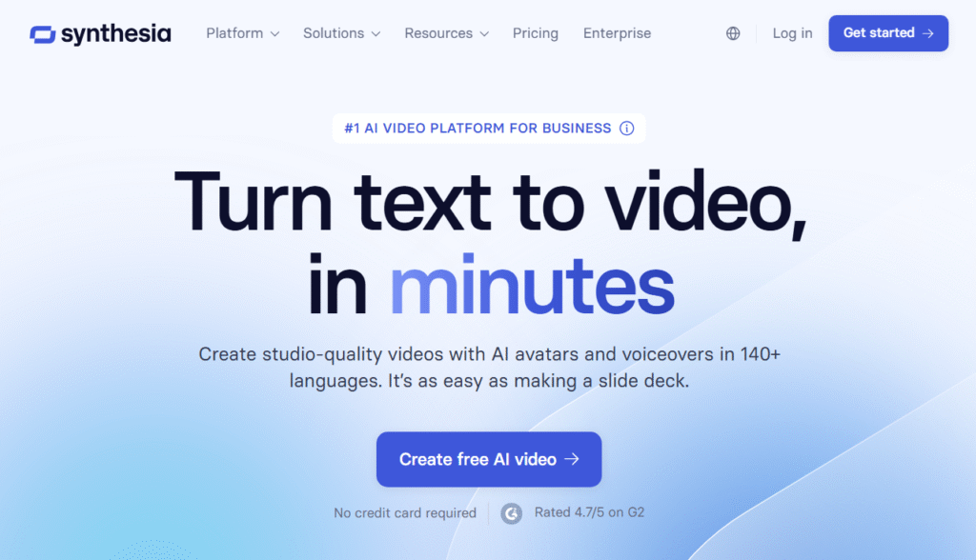976x560 pixels.
Task: Click the info icon beside #1 AI VIDEO PLATFORM
Action: (x=627, y=129)
